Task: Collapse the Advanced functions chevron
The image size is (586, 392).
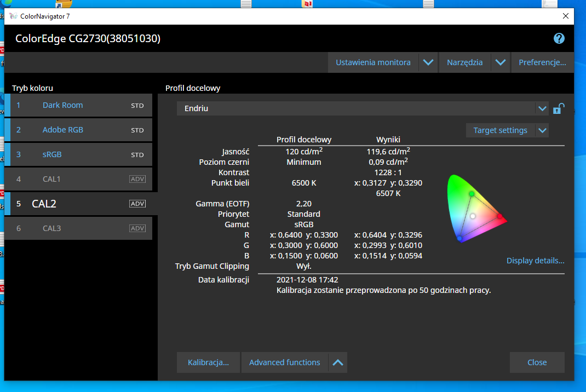Action: (x=338, y=362)
